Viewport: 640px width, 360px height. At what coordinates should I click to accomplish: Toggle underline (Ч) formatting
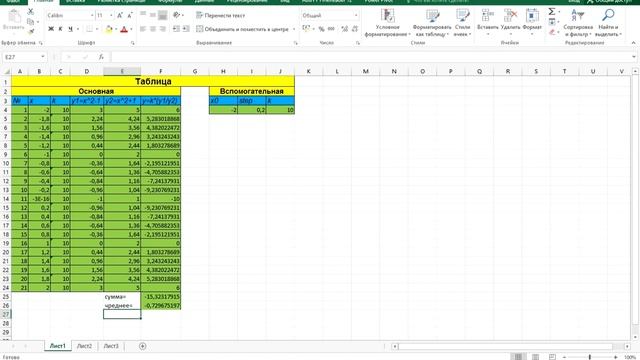tap(70, 29)
